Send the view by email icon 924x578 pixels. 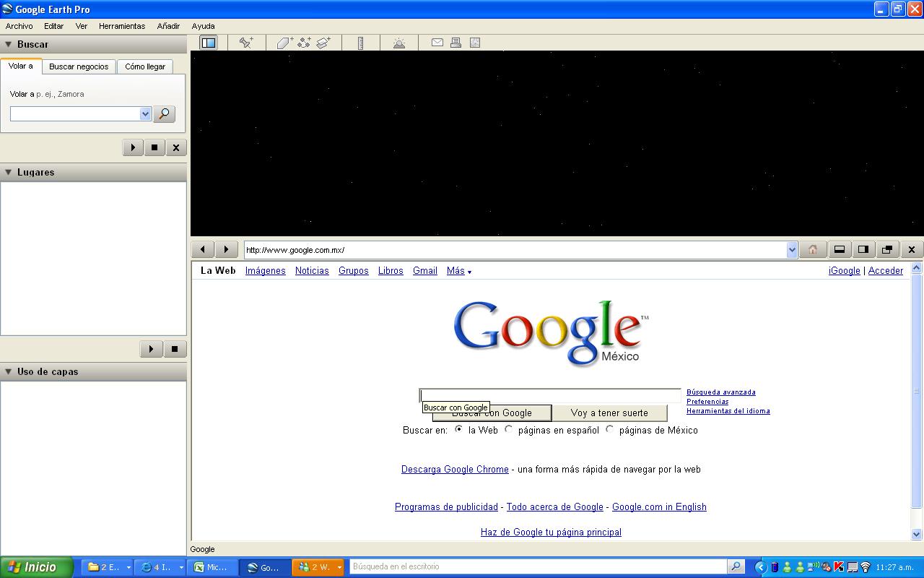click(x=437, y=43)
